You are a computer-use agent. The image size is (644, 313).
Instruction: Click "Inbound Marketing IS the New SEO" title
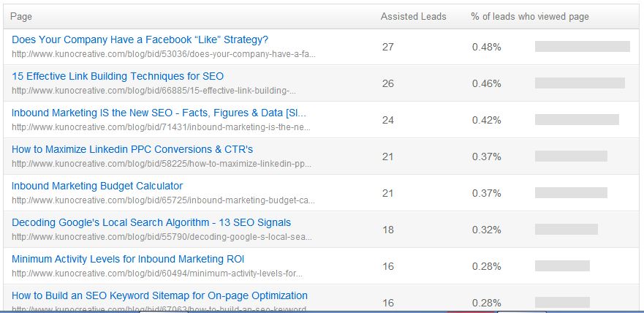tap(159, 113)
